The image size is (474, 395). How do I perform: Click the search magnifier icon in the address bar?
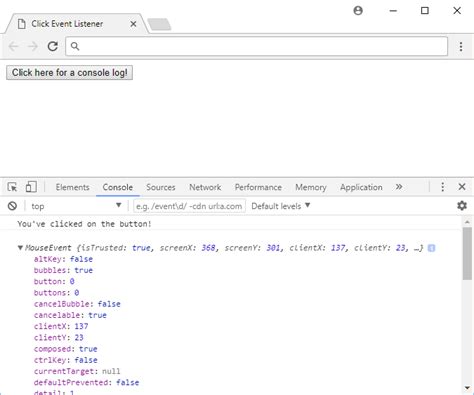pyautogui.click(x=75, y=46)
